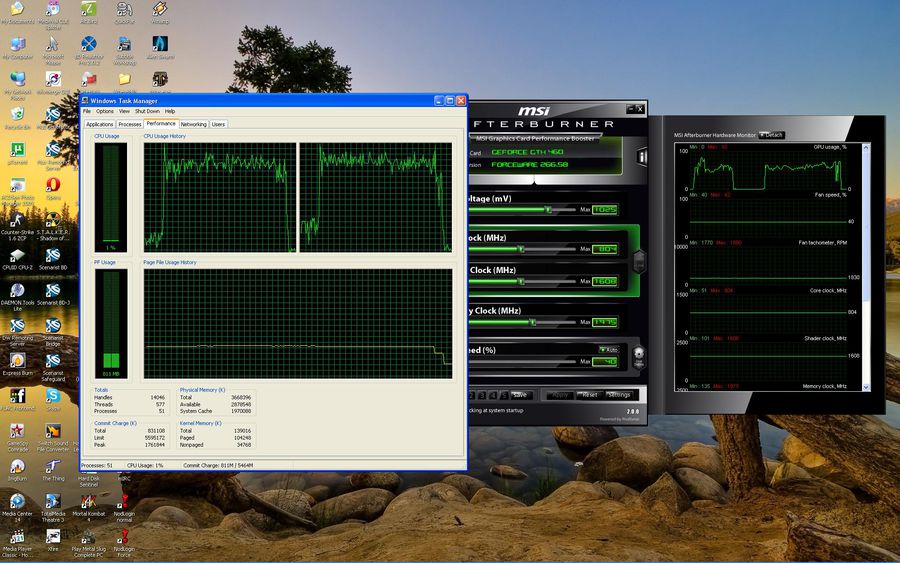Launch DAEMON Tools Lite shortcut
This screenshot has width=900, height=563.
(x=18, y=296)
